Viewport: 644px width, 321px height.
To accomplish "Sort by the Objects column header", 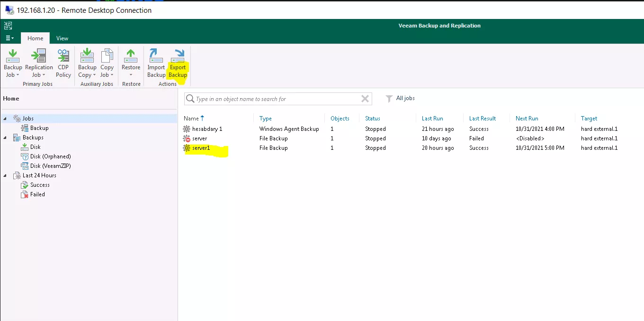I will (340, 119).
